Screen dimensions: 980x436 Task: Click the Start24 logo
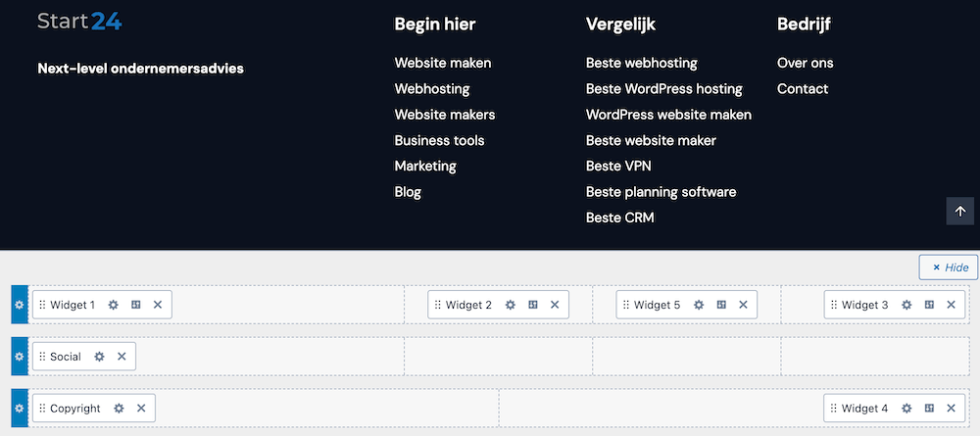pyautogui.click(x=79, y=22)
